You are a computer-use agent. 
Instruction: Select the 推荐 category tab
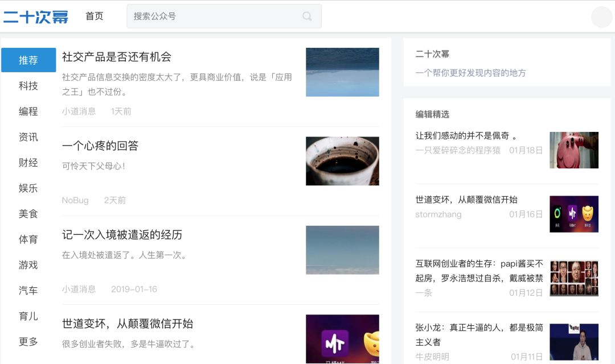click(28, 60)
